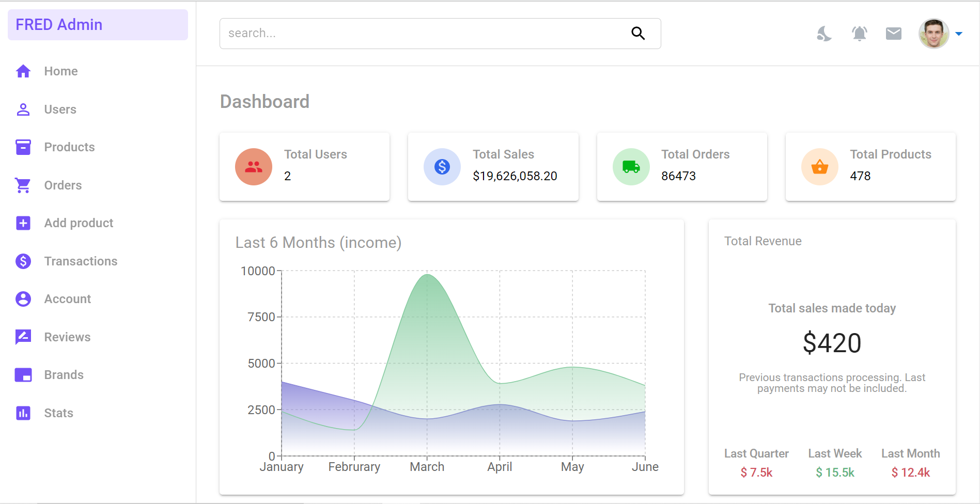Screen dimensions: 980x504
Task: Go to Products in sidebar
Action: (x=70, y=147)
